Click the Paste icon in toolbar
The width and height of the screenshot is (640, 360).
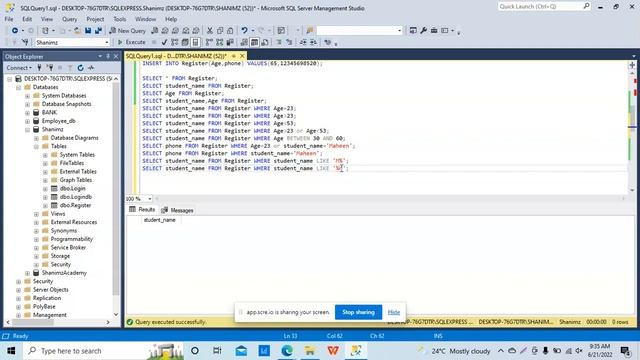pyautogui.click(x=230, y=31)
